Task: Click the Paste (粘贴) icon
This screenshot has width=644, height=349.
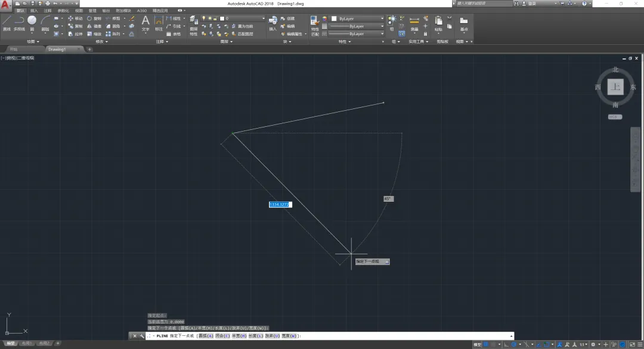Action: pos(438,23)
